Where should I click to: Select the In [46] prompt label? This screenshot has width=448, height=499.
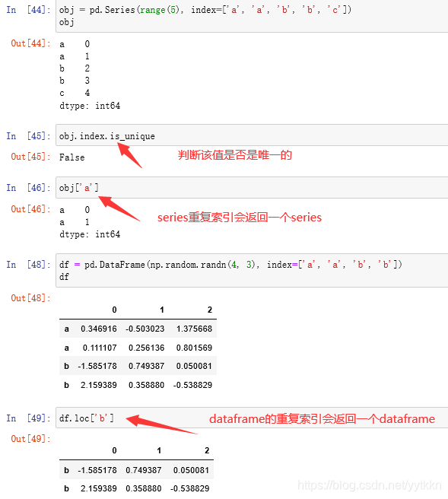[x=28, y=188]
